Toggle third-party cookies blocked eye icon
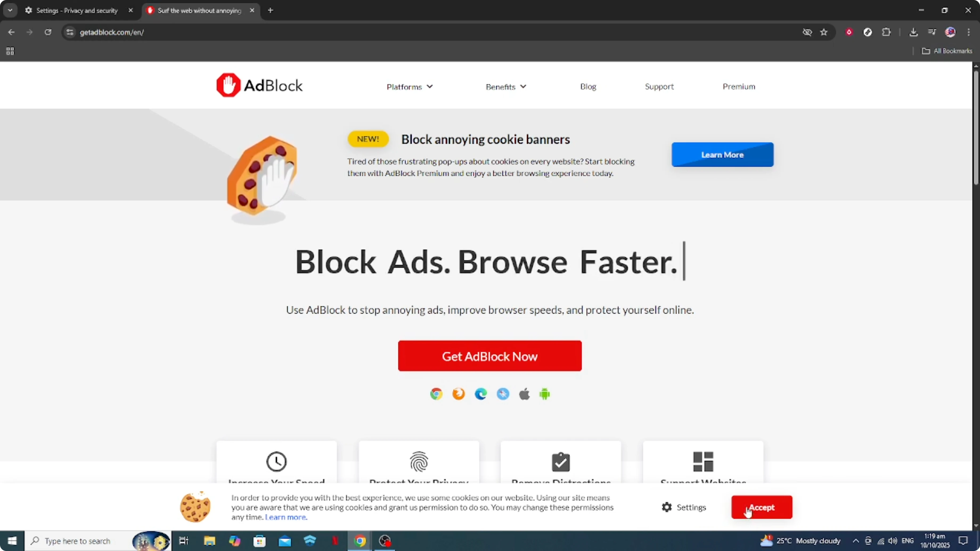Screen dimensions: 980x551 [x=807, y=32]
